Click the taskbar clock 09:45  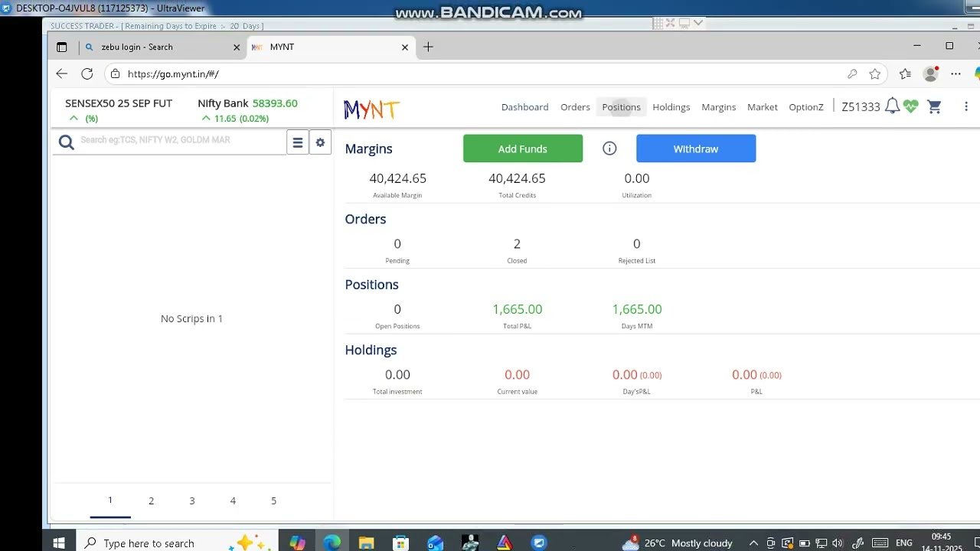tap(941, 537)
